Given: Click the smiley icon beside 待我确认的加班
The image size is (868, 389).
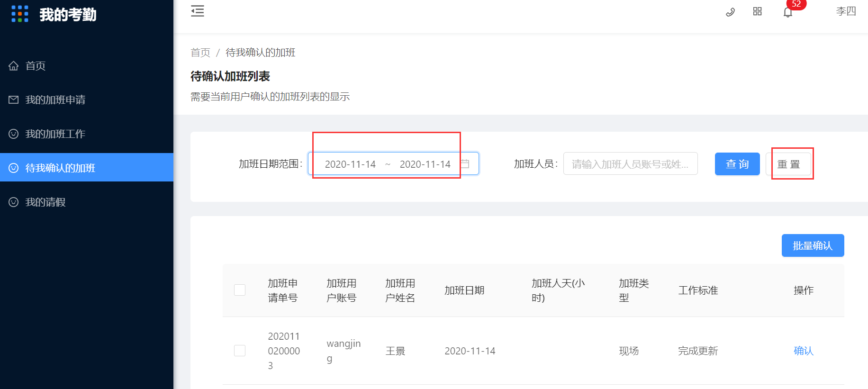Looking at the screenshot, I should (x=14, y=168).
